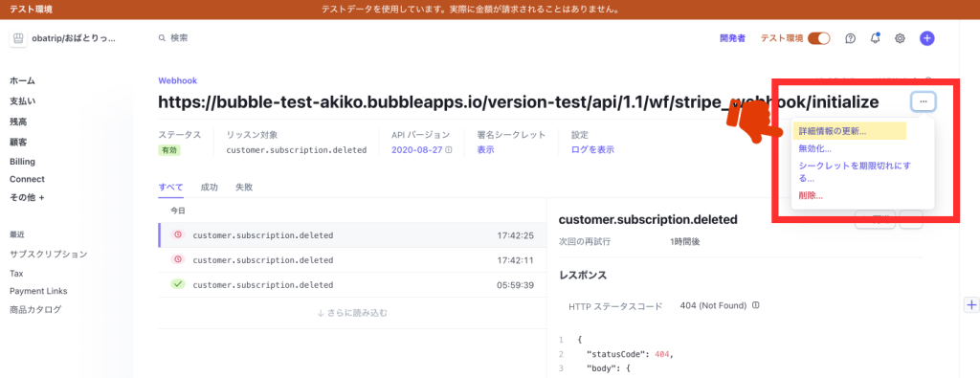The width and height of the screenshot is (980, 378).
Task: Click the info icon next to 404 (Not Found)
Action: point(756,305)
